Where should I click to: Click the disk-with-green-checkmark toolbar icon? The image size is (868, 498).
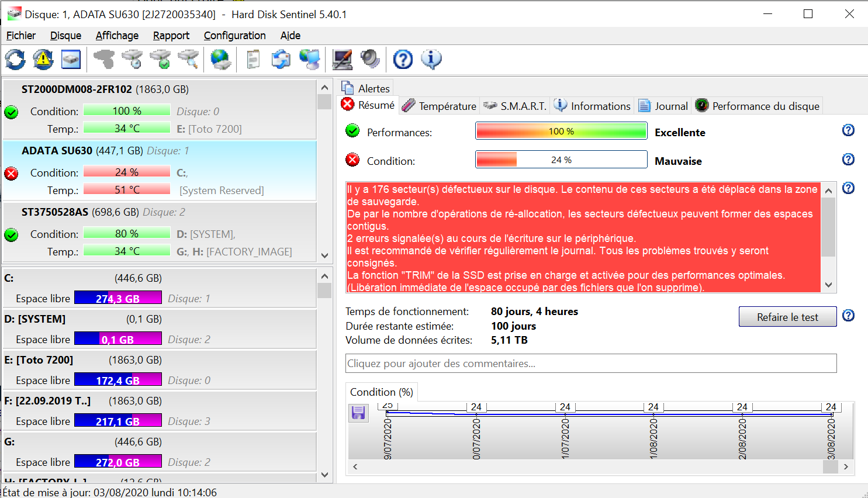160,59
